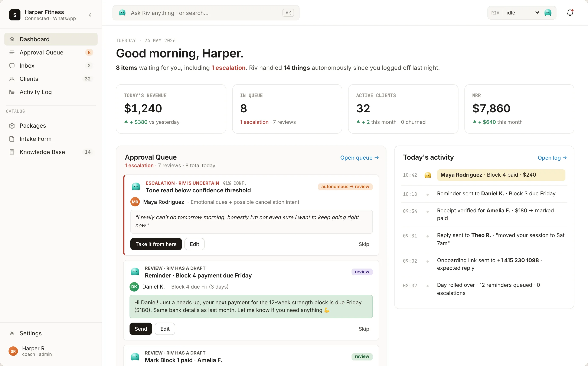Click the Riv icon on the escalation card
Image resolution: width=588 pixels, height=366 pixels.
click(136, 187)
